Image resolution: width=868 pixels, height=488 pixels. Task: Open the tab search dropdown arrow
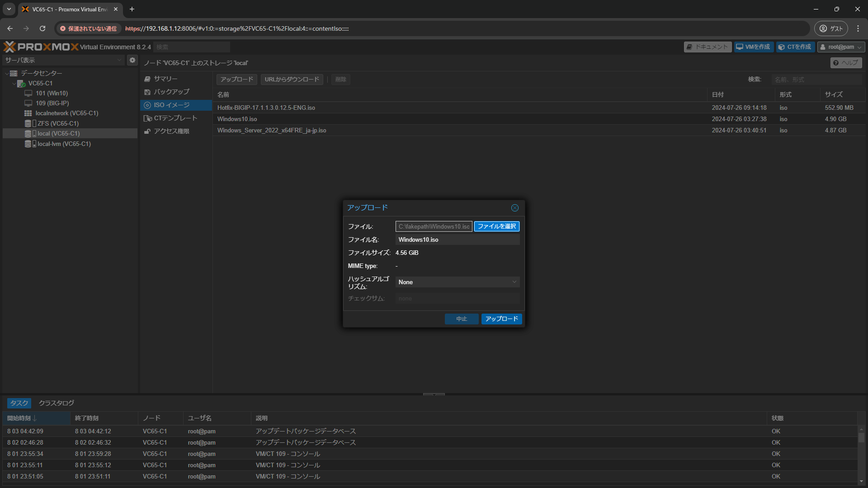(x=9, y=9)
